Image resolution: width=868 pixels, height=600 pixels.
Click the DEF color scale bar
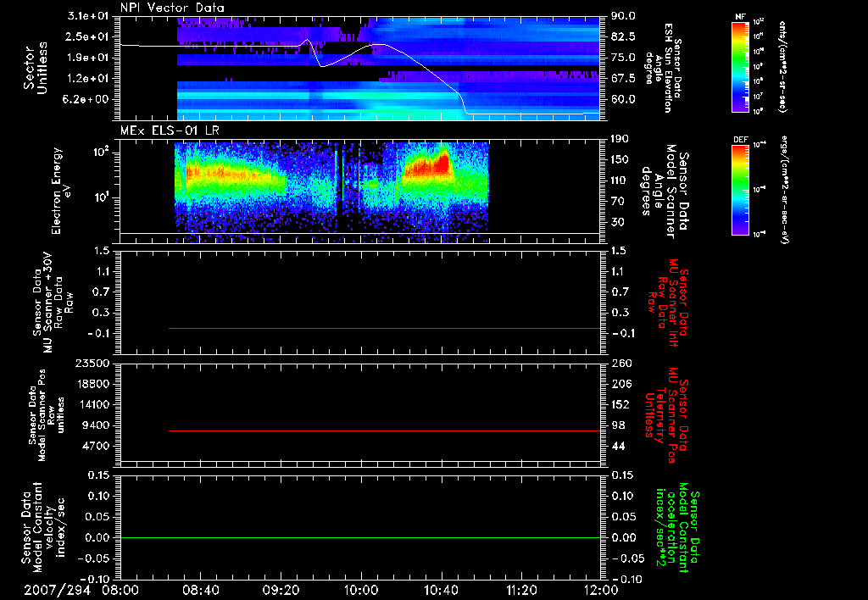tap(741, 189)
